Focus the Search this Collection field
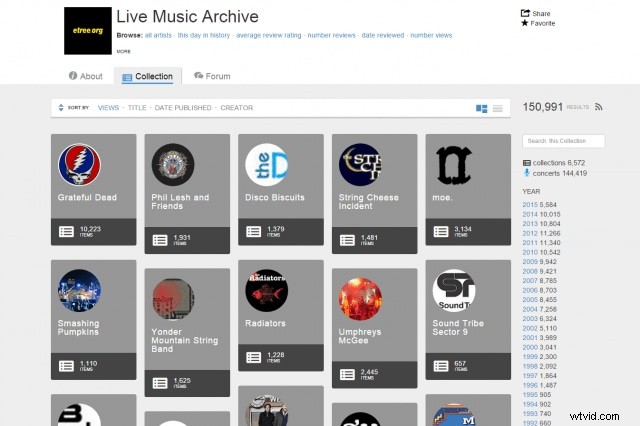 coord(564,141)
